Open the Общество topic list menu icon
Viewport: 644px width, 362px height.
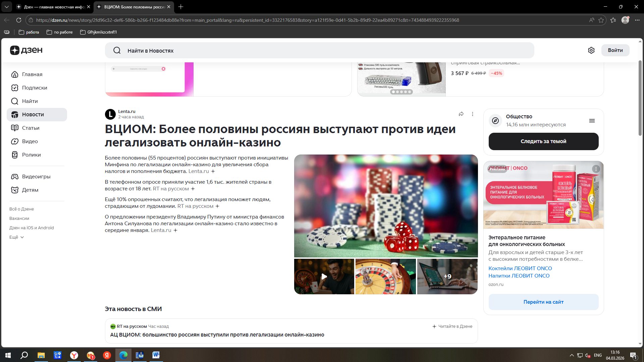(x=592, y=121)
